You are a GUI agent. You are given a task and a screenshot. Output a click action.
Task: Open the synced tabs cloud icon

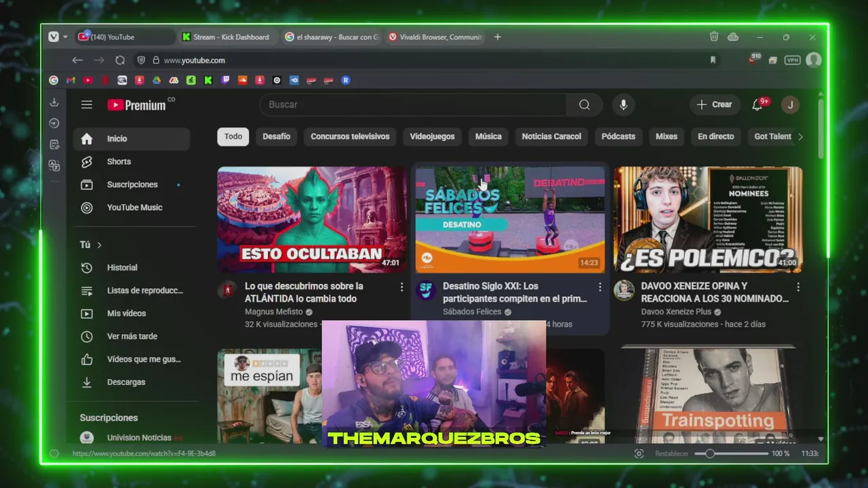[x=733, y=37]
